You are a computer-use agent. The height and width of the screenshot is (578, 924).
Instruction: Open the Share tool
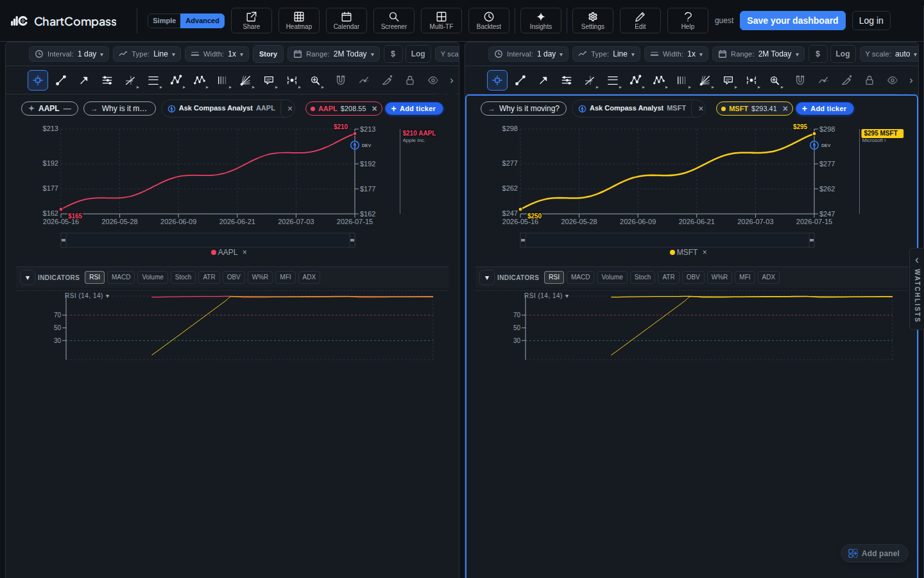point(252,21)
